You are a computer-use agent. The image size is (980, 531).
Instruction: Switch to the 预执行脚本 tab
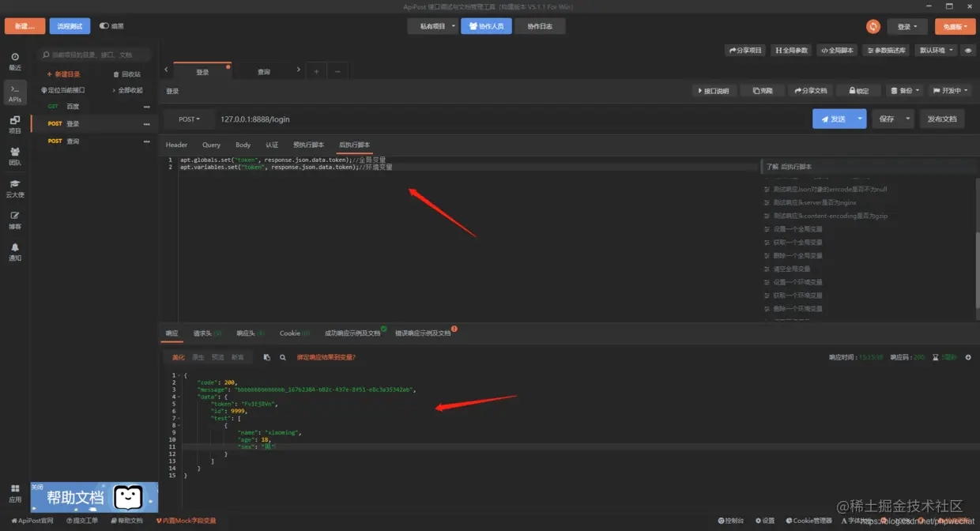(308, 145)
